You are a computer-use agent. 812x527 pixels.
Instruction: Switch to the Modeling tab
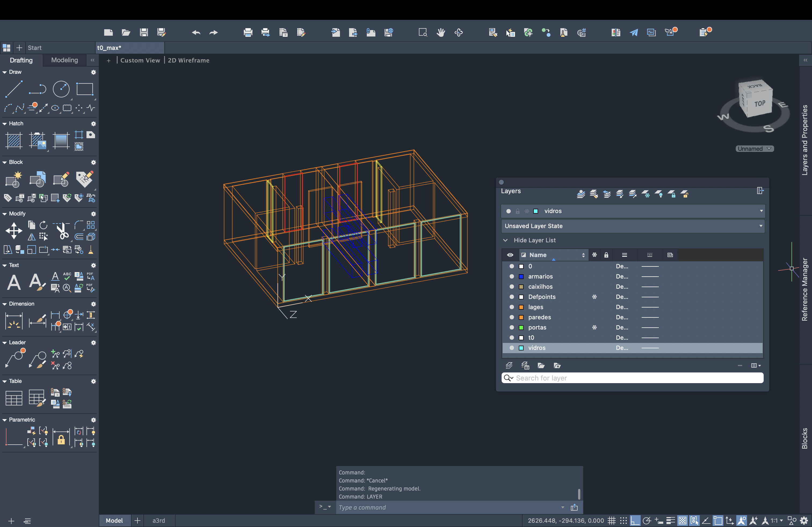tap(64, 60)
